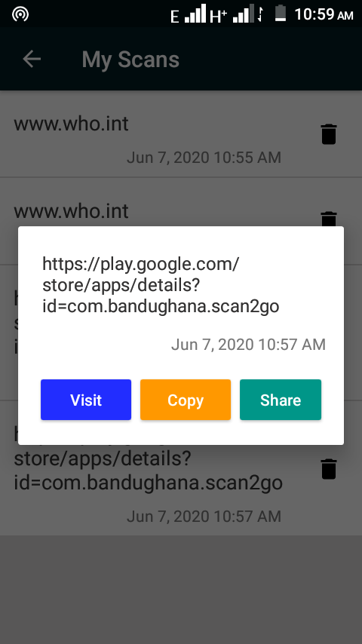Tap the E network signal indicator
Screen dimensions: 362x644
tap(189, 14)
